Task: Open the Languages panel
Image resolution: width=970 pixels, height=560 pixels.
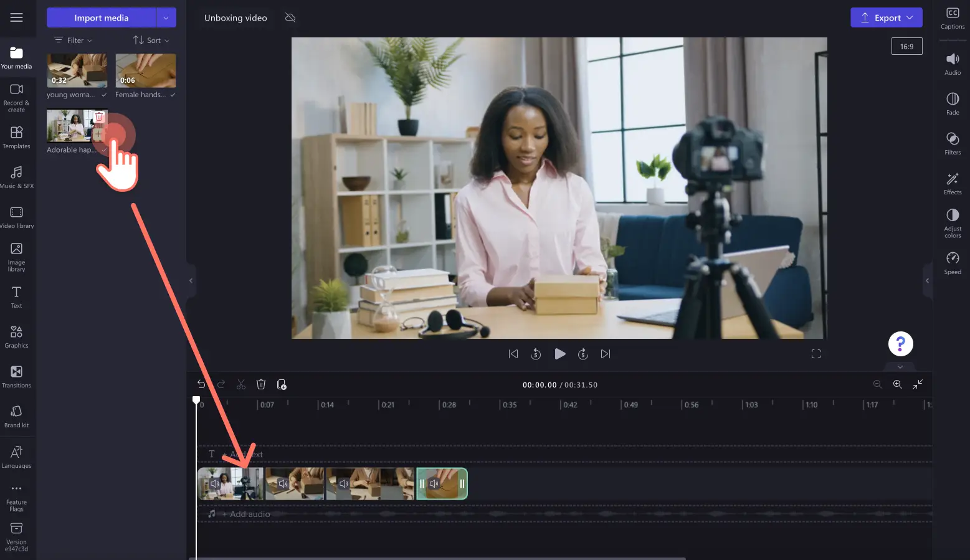Action: [17, 457]
